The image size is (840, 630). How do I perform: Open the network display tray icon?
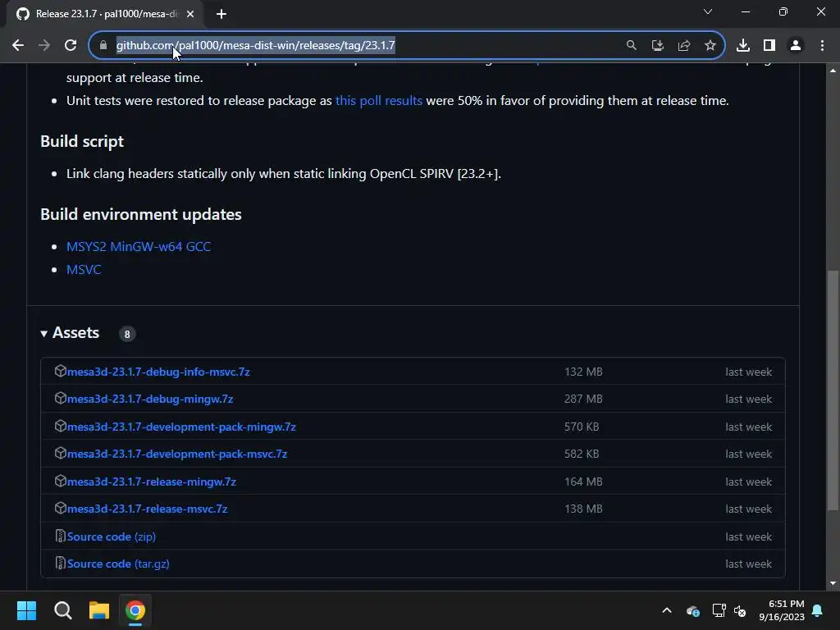(719, 610)
